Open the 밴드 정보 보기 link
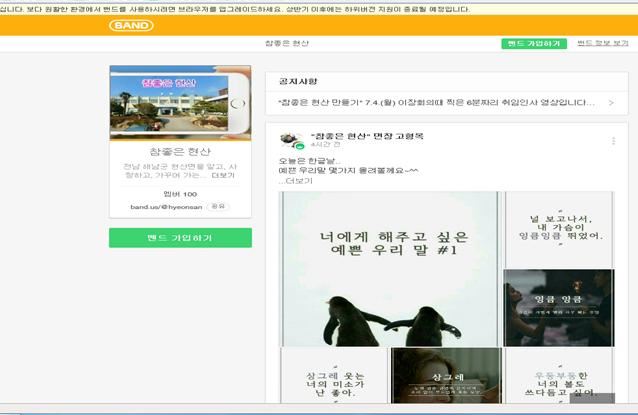638x415 pixels. (603, 43)
